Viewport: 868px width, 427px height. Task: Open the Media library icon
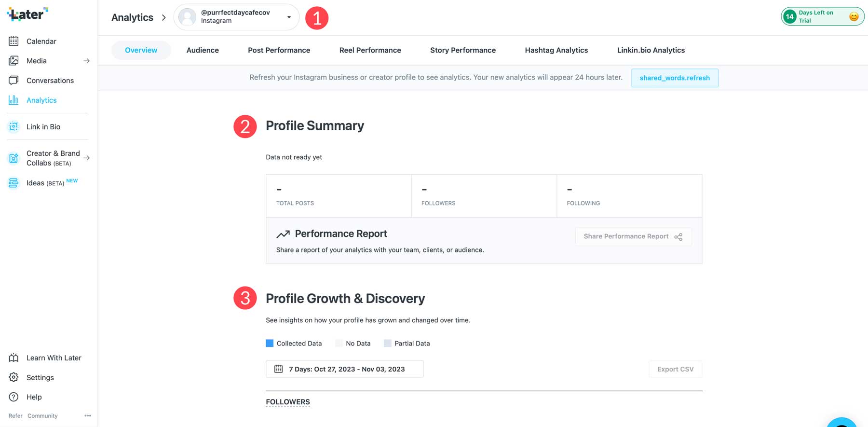tap(14, 61)
